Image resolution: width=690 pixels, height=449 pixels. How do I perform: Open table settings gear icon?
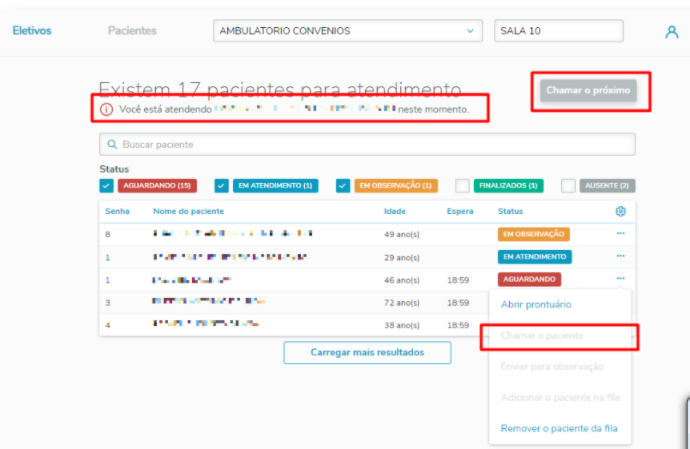[x=620, y=211]
